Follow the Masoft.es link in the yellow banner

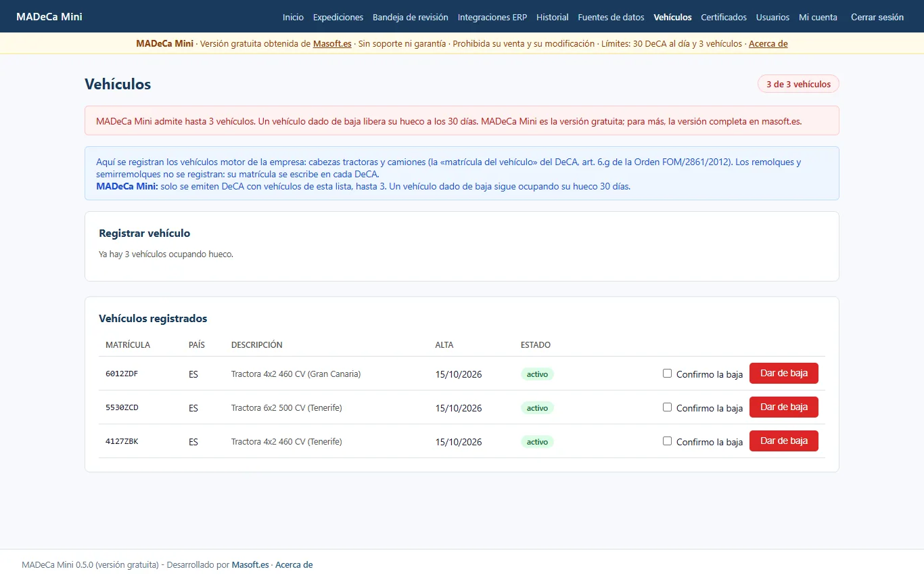(x=332, y=44)
